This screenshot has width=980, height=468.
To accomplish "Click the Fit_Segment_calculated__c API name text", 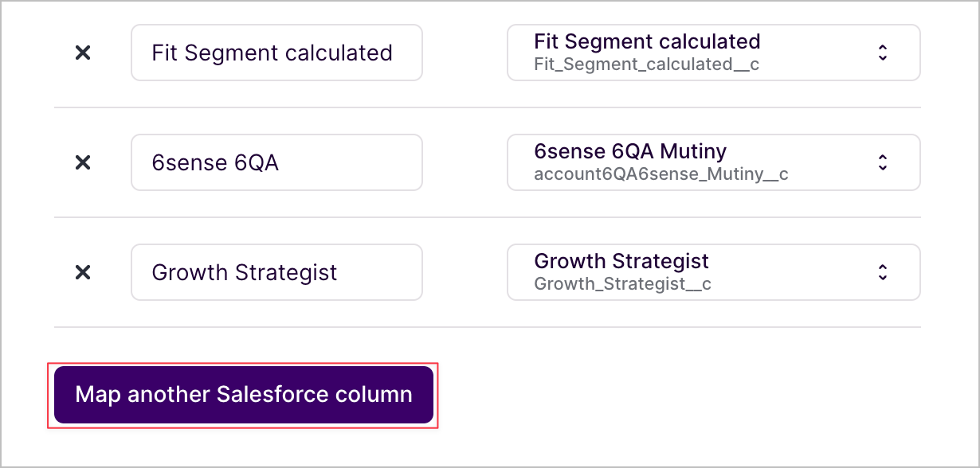I will pyautogui.click(x=646, y=64).
